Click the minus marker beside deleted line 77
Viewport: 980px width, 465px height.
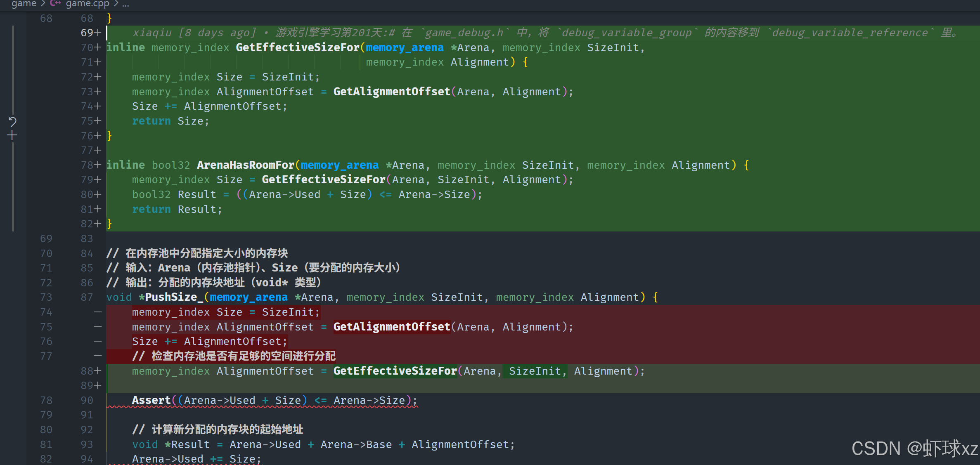point(97,356)
